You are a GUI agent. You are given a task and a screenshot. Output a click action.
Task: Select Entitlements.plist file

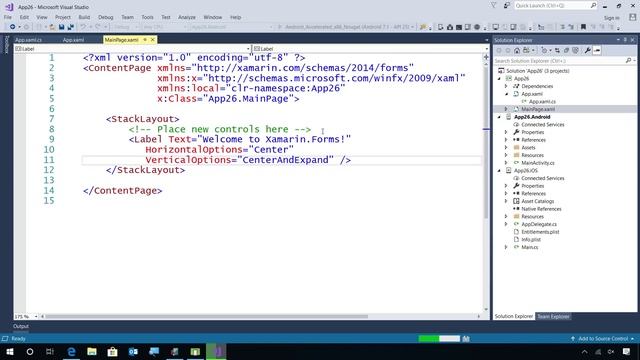pos(540,232)
